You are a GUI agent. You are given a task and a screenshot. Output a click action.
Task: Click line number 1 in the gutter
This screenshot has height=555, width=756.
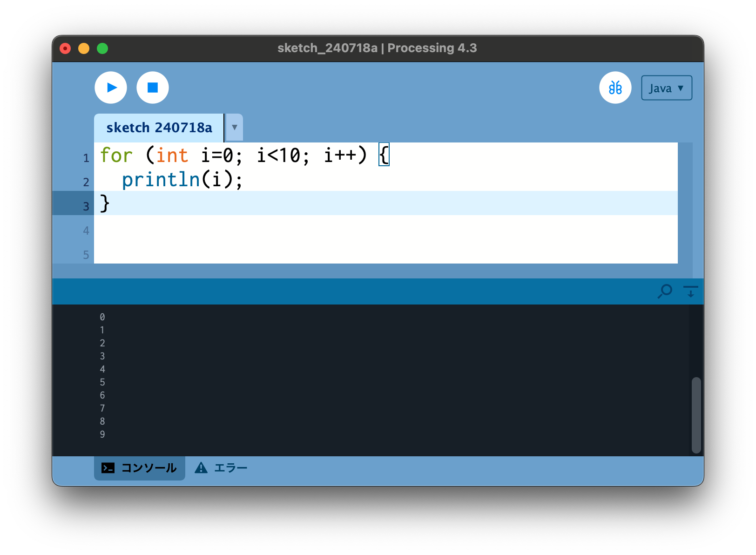pyautogui.click(x=86, y=158)
